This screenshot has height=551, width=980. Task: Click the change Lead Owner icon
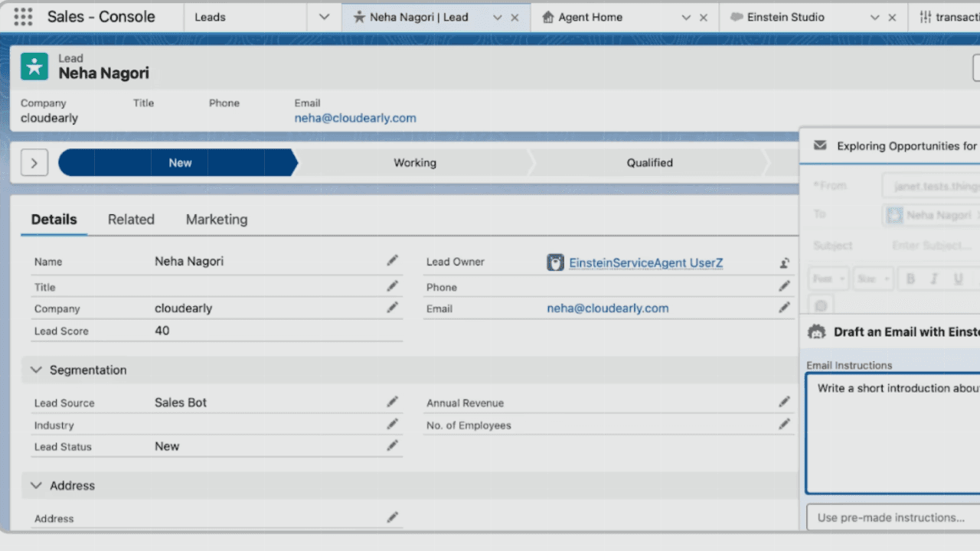785,262
